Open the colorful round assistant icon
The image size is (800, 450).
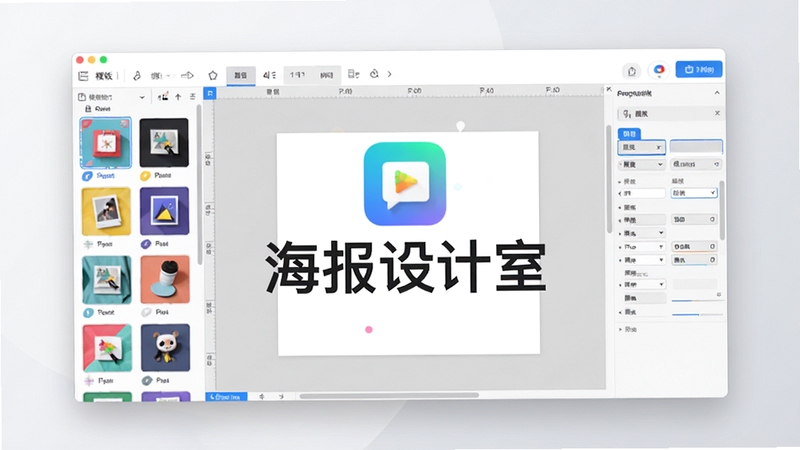[659, 70]
